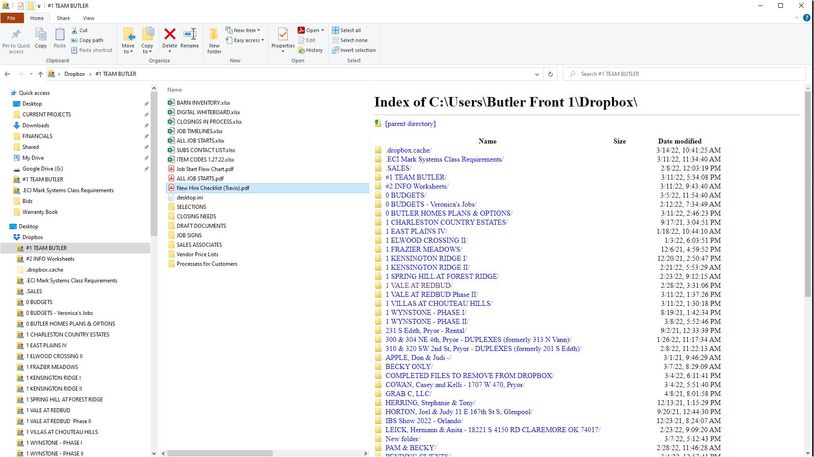This screenshot has height=457, width=814.
Task: Click the Copy path ribbon item
Action: point(93,40)
